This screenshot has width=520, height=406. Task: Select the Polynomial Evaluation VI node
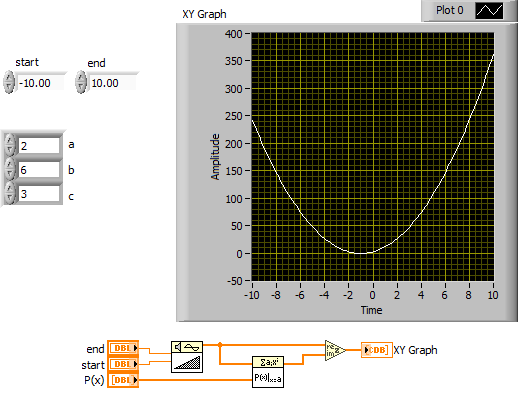(x=268, y=372)
